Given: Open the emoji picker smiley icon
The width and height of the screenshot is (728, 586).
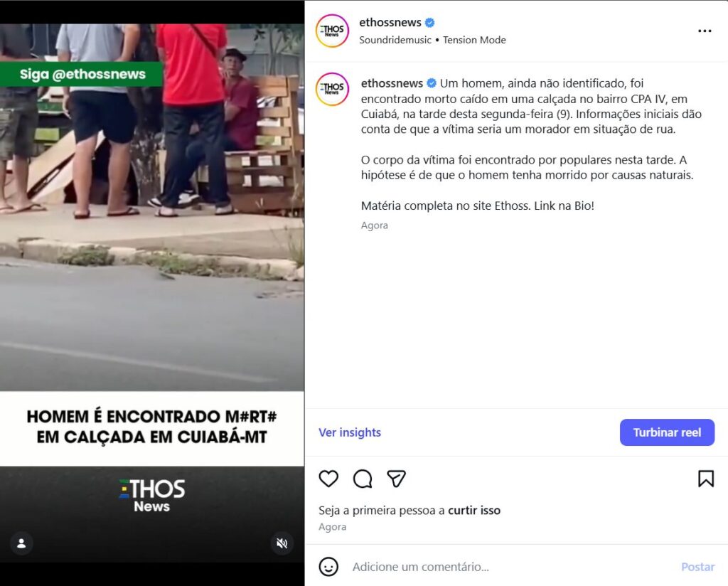Looking at the screenshot, I should pyautogui.click(x=328, y=567).
